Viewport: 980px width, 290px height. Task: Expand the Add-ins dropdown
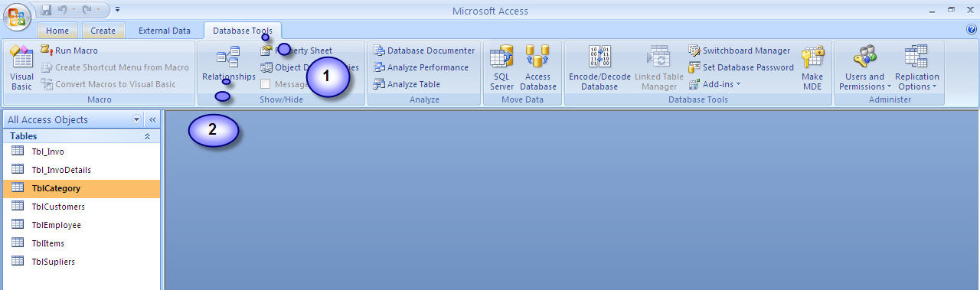click(x=715, y=84)
